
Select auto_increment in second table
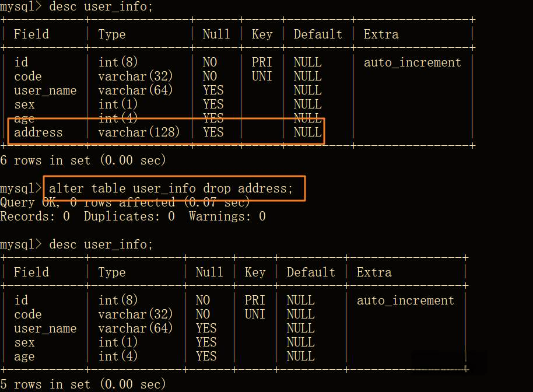405,300
